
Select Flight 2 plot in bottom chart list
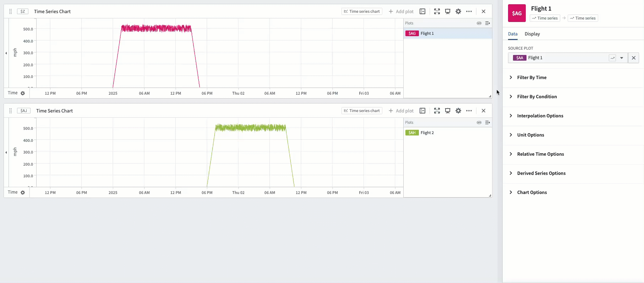point(427,133)
